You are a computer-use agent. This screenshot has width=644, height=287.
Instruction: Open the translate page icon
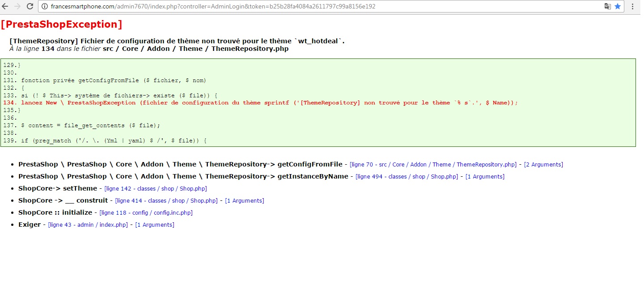coord(608,6)
